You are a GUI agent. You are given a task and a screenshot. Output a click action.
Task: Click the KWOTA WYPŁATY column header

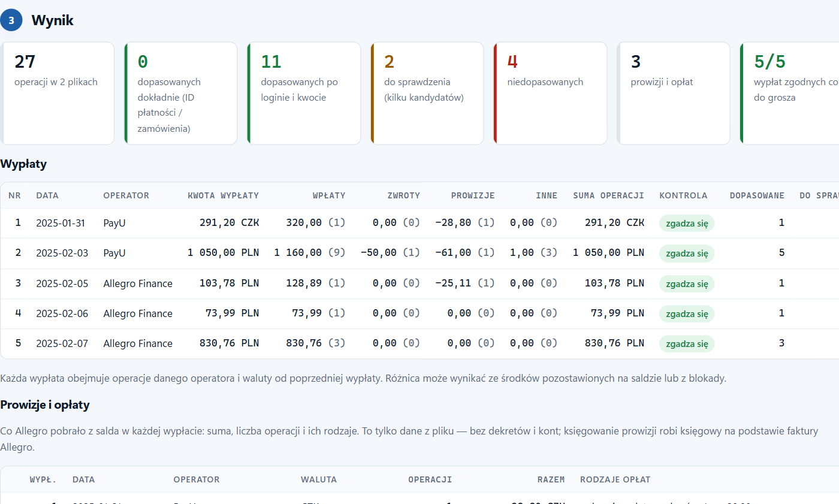pos(224,195)
